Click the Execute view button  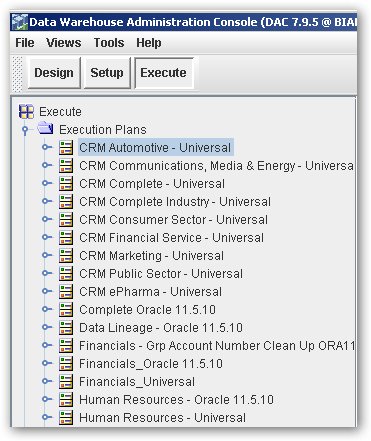[x=163, y=73]
